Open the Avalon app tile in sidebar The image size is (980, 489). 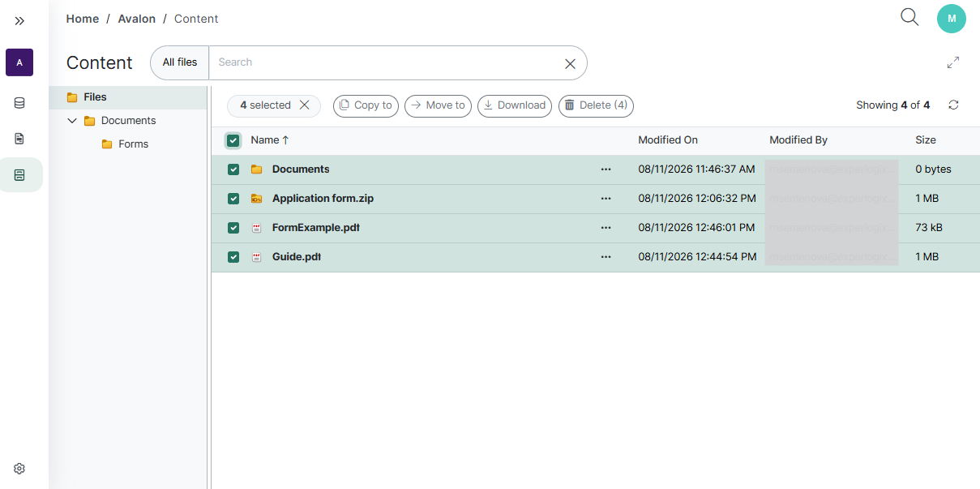click(x=19, y=62)
